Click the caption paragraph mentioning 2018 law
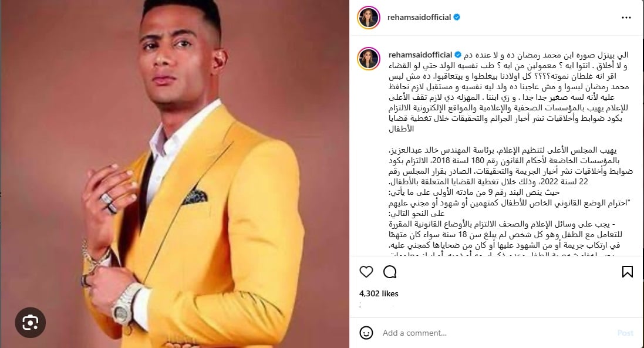 pos(511,166)
